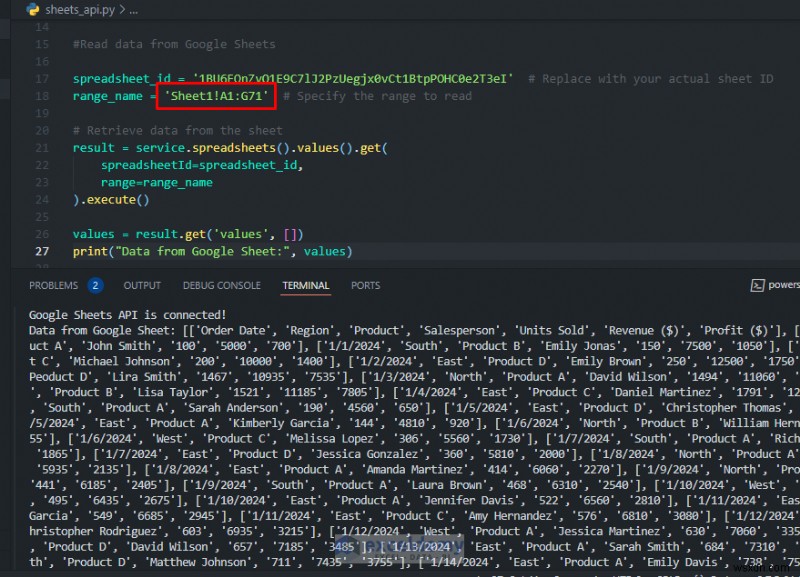Open the sheets_api.py breadcrumb item
This screenshot has height=577, width=800.
tap(80, 9)
